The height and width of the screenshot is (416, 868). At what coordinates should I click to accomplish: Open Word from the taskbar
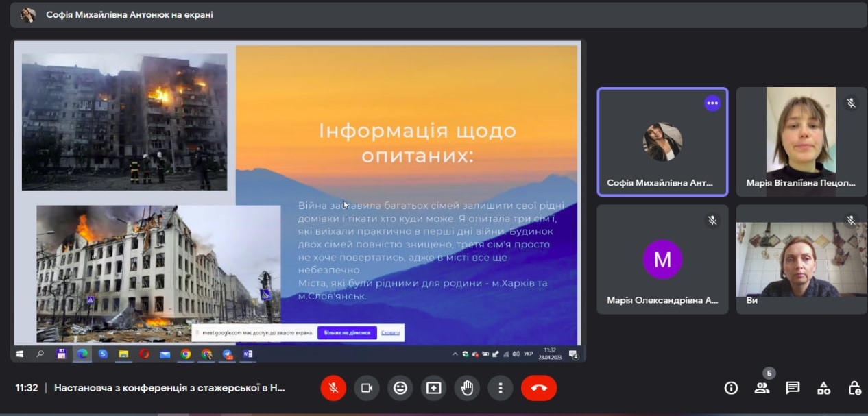(248, 354)
